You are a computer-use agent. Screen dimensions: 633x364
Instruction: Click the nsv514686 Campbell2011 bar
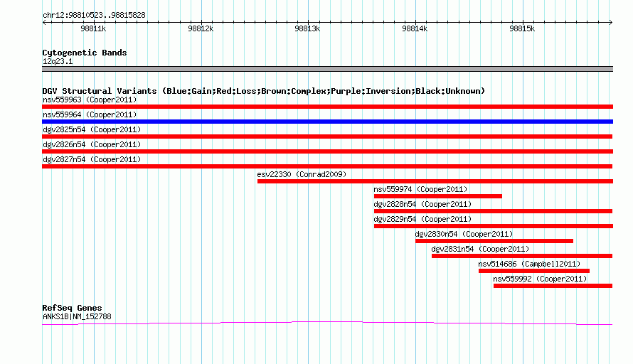(534, 271)
